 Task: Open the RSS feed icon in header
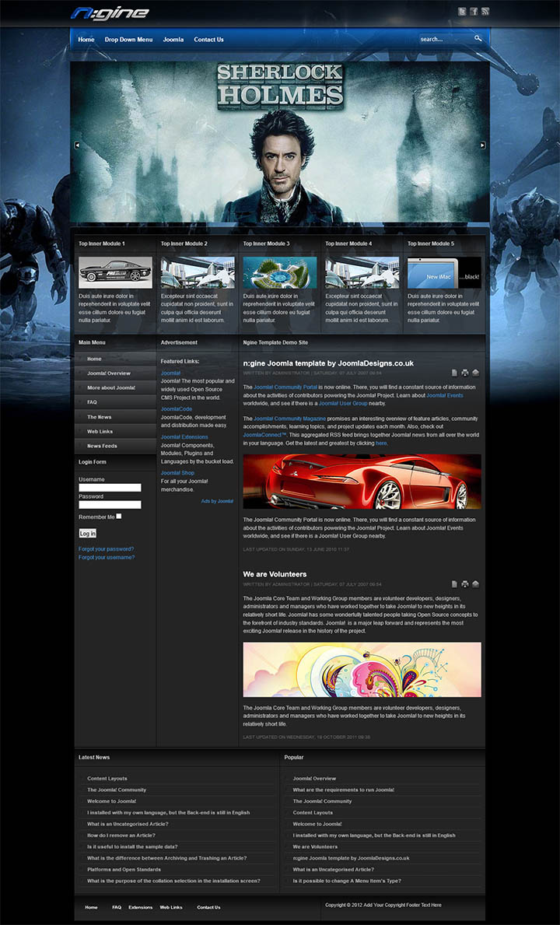pos(485,11)
